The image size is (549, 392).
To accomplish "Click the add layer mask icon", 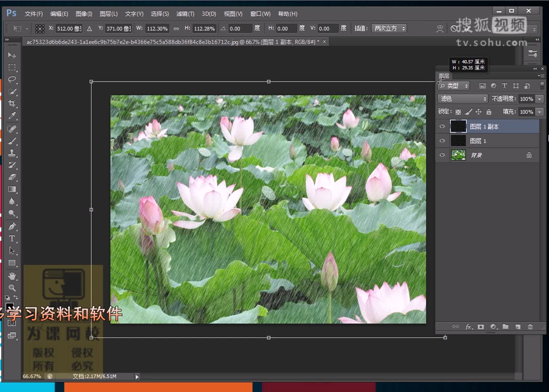I will tap(481, 327).
